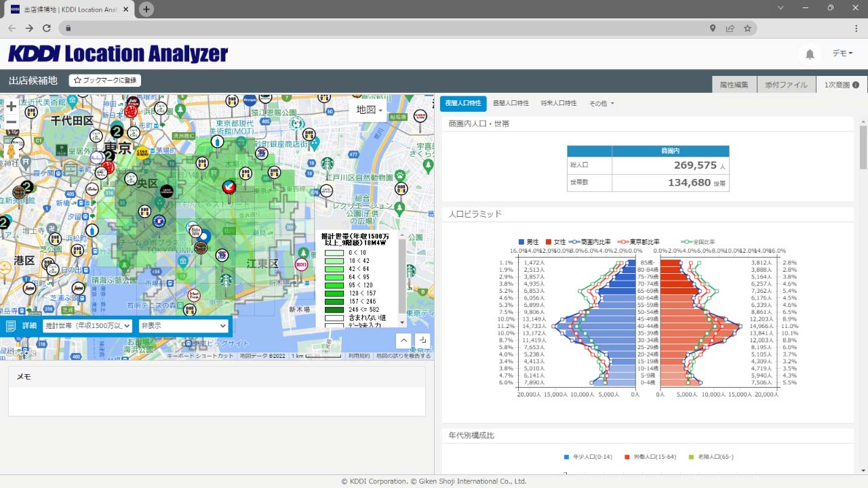
Task: Switch to 夜間人口特性 tab
Action: [x=463, y=104]
